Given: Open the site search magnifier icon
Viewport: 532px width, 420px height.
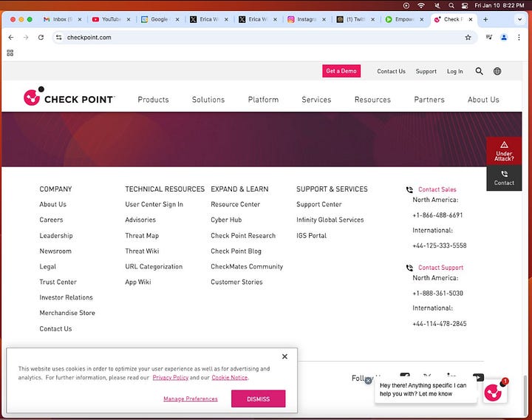Looking at the screenshot, I should point(479,71).
